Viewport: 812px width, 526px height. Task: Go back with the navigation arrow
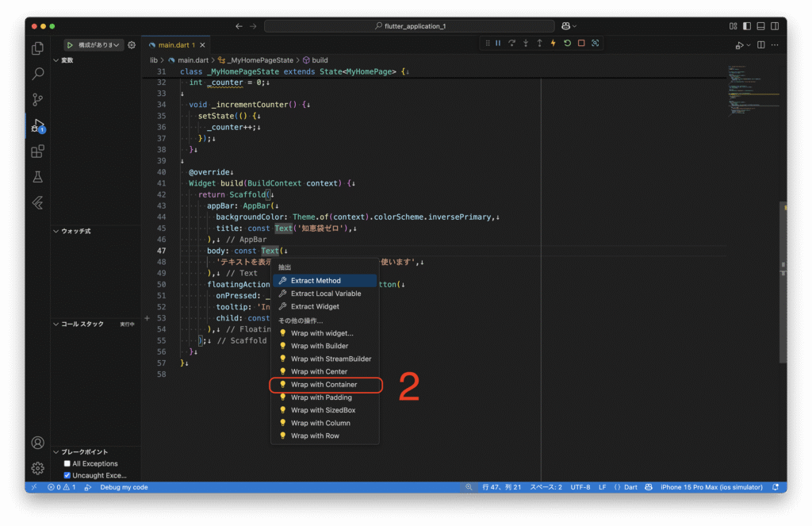coord(239,26)
